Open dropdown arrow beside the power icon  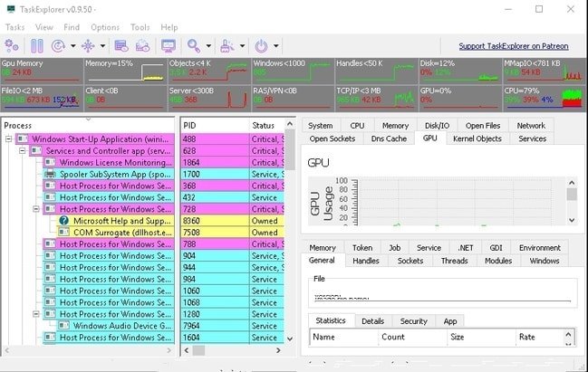275,45
